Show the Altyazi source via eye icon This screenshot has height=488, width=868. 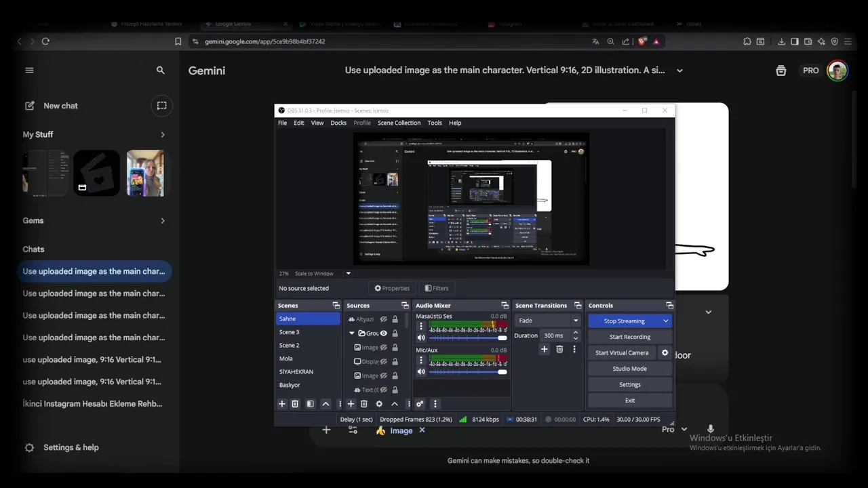(x=383, y=319)
